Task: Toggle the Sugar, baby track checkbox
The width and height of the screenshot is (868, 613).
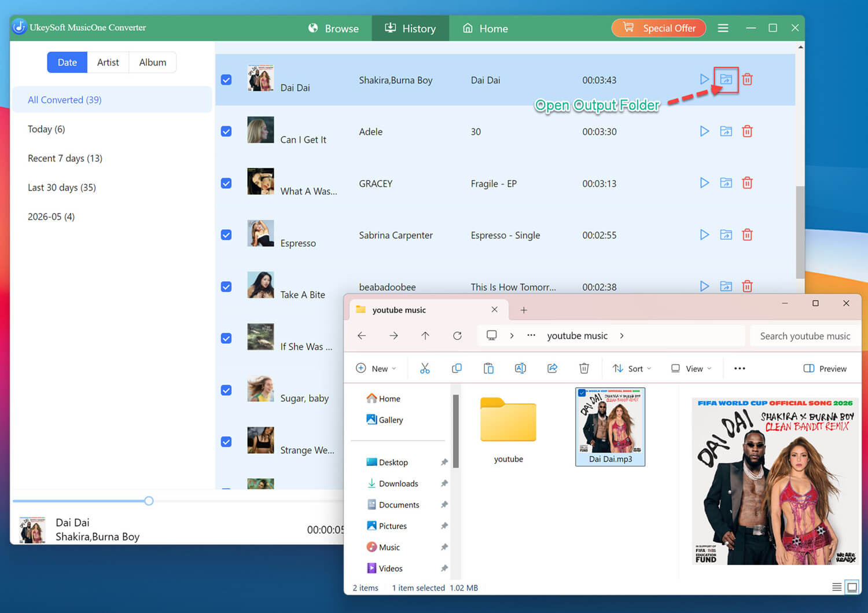Action: pyautogui.click(x=226, y=390)
